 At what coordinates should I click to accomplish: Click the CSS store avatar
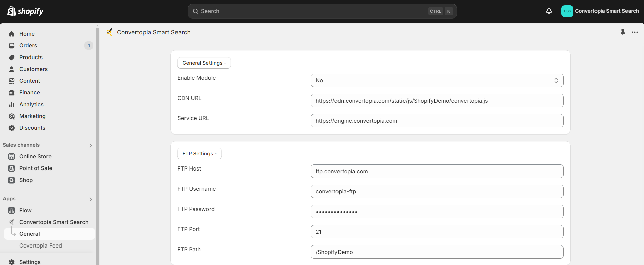[x=567, y=11]
